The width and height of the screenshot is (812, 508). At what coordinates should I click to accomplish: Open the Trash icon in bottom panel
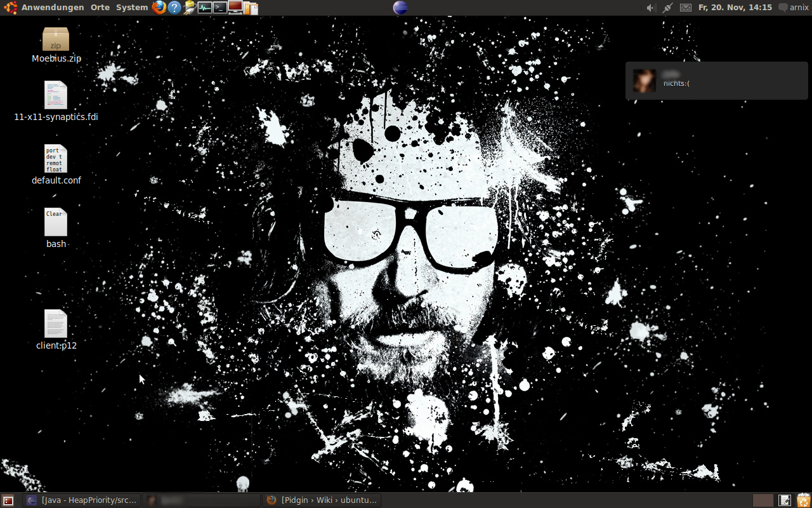pyautogui.click(x=803, y=500)
